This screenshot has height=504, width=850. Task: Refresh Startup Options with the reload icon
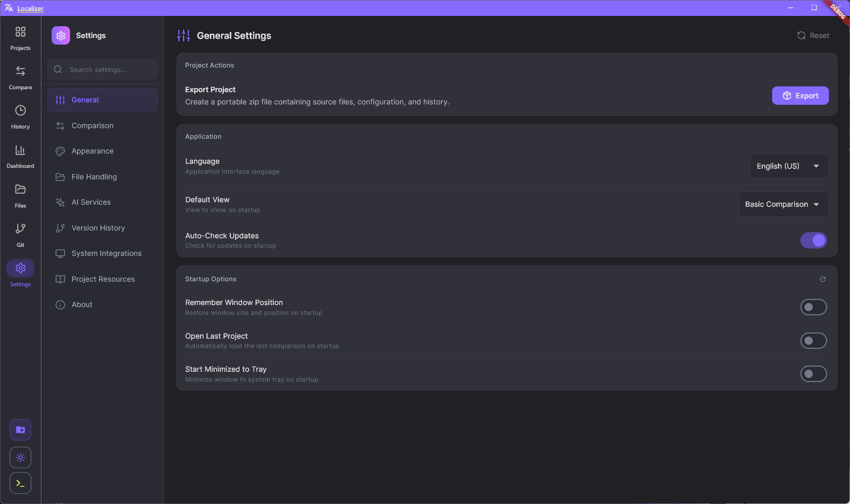tap(823, 279)
